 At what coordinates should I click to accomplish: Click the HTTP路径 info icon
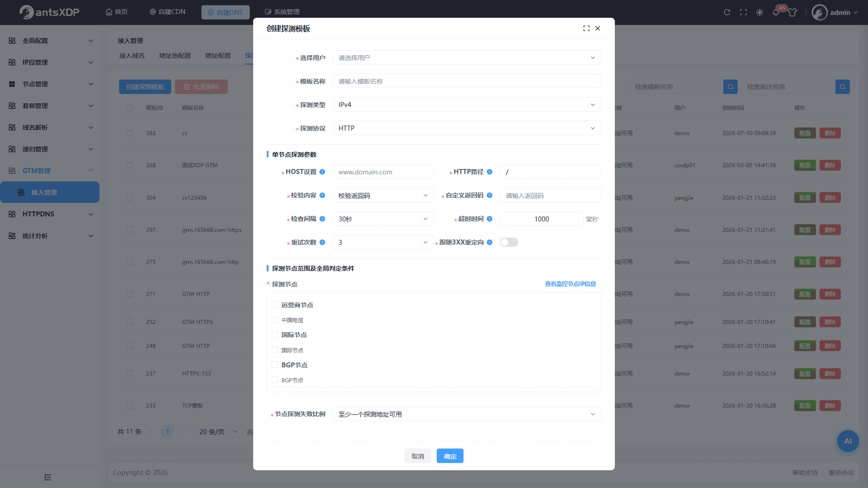(490, 172)
